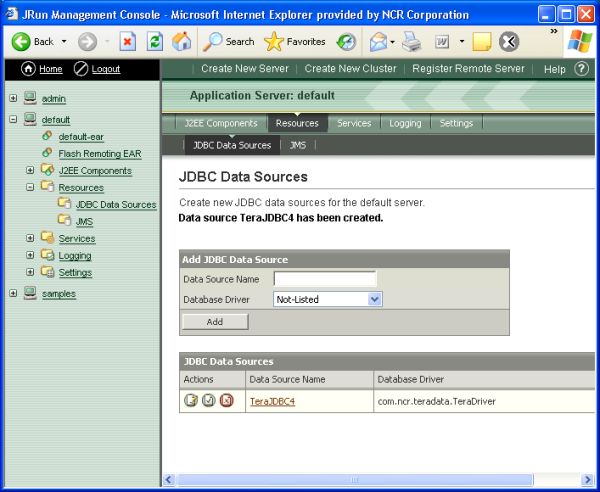The width and height of the screenshot is (600, 492).
Task: Open the Home link in sidebar header
Action: [x=51, y=69]
